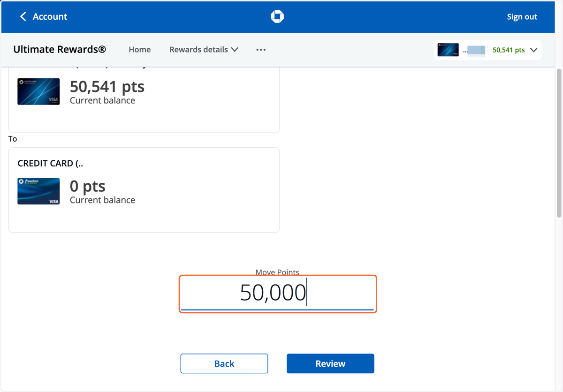The width and height of the screenshot is (563, 392).
Task: Go back to Account
Action: point(43,16)
